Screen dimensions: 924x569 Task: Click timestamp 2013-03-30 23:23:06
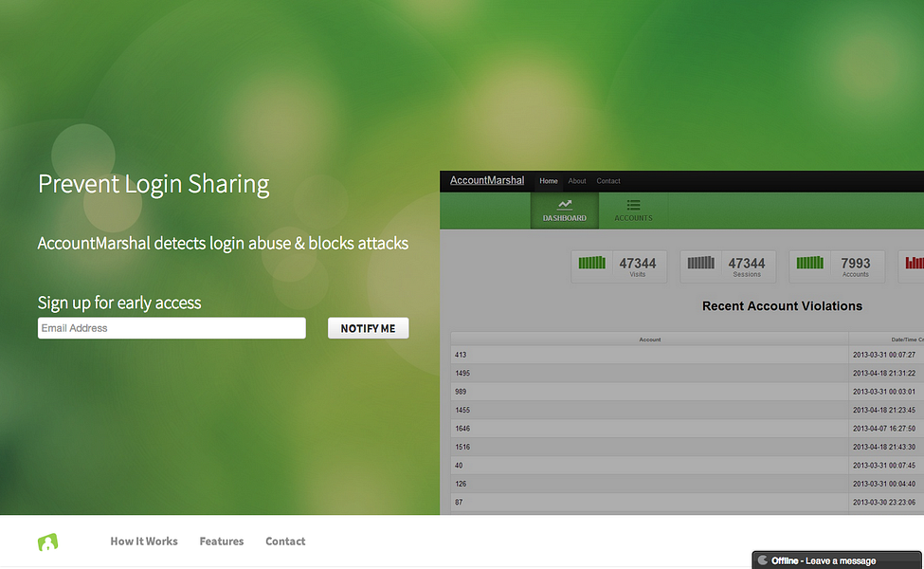(x=884, y=503)
